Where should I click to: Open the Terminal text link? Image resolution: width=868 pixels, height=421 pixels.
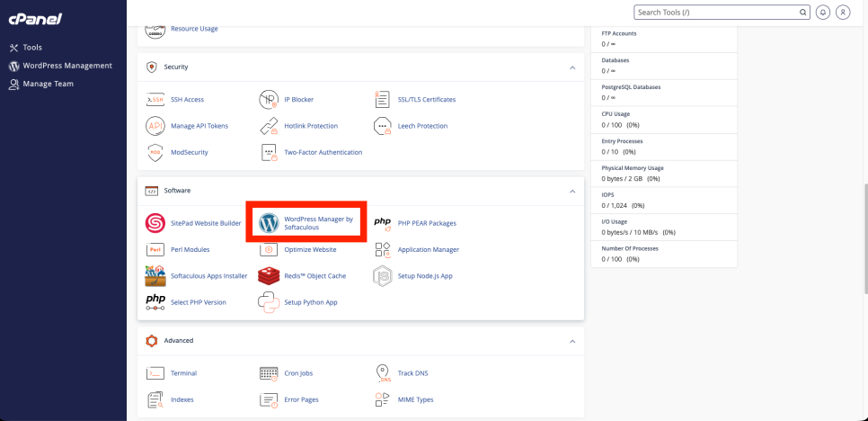184,373
